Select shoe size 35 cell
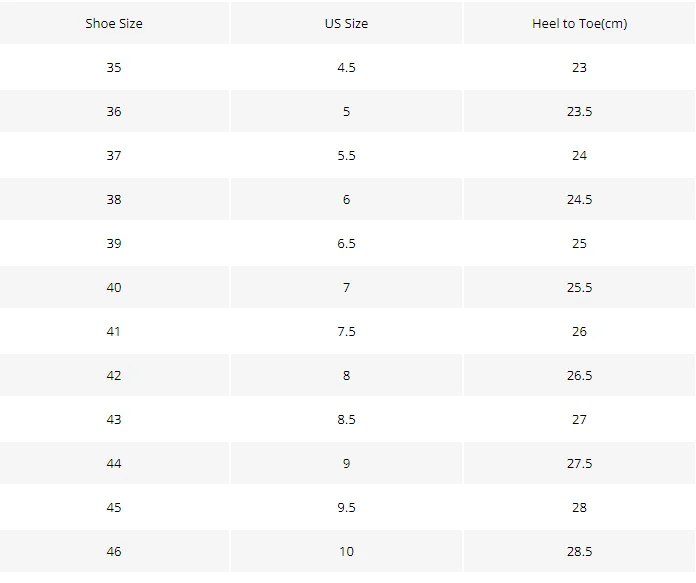This screenshot has width=696, height=583. (x=114, y=67)
